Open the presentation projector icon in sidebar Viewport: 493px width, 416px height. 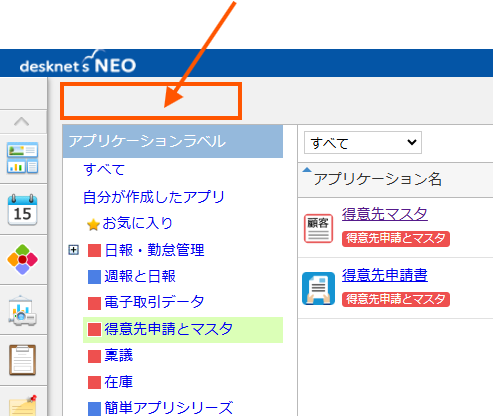point(22,310)
